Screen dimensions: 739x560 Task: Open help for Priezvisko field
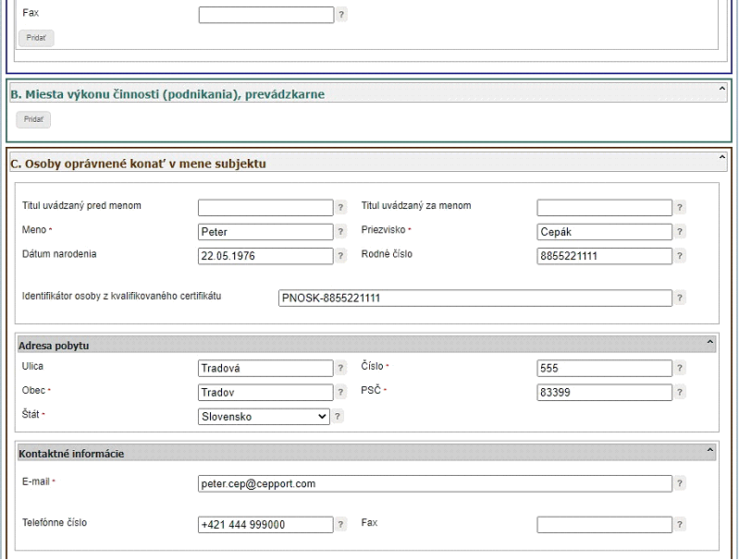tap(679, 232)
